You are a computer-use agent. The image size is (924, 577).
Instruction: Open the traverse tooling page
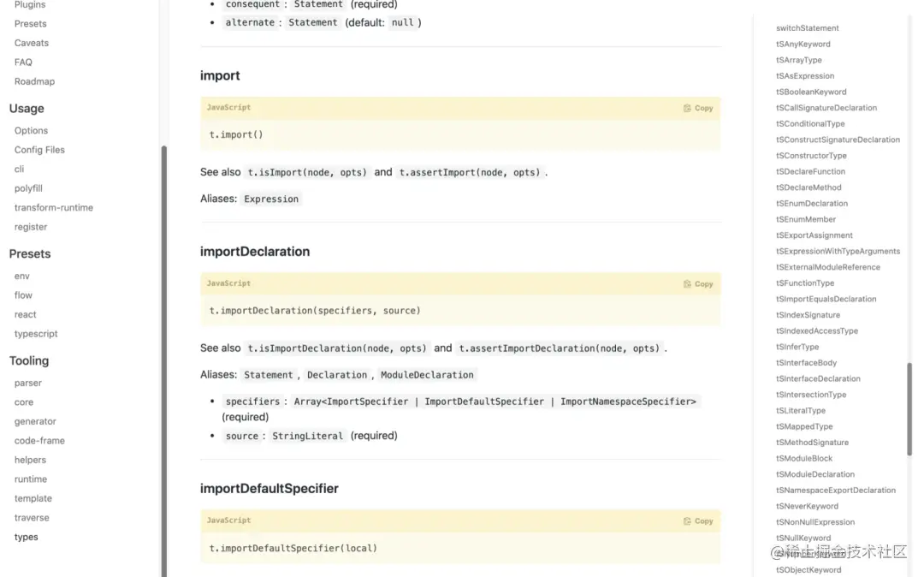(32, 517)
